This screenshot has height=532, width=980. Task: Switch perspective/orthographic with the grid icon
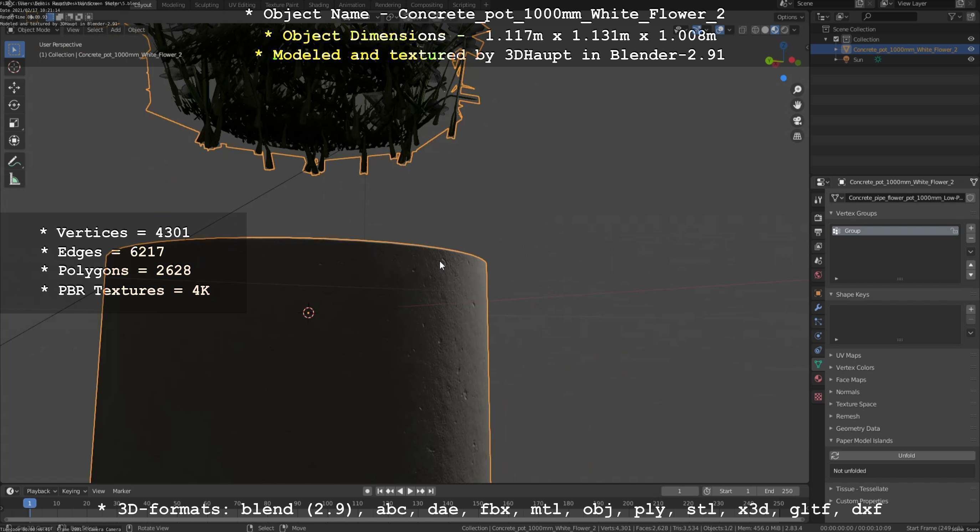pyautogui.click(x=797, y=136)
